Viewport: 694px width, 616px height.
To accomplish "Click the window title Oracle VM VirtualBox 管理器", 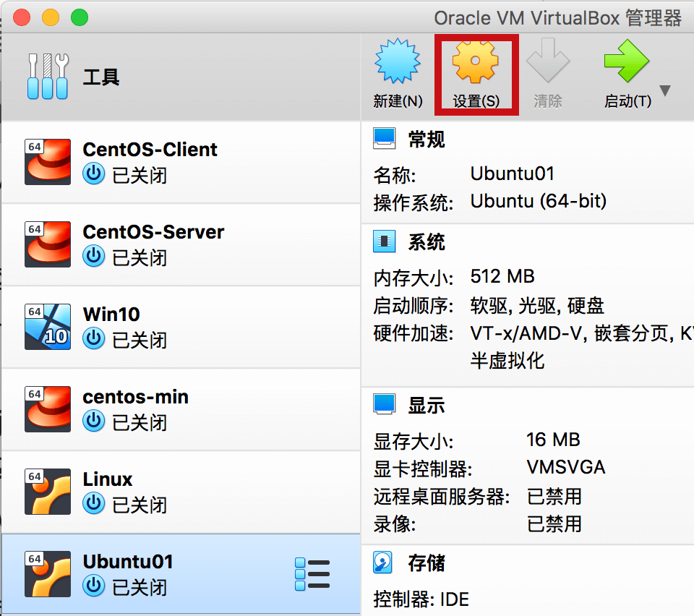I will point(557,18).
